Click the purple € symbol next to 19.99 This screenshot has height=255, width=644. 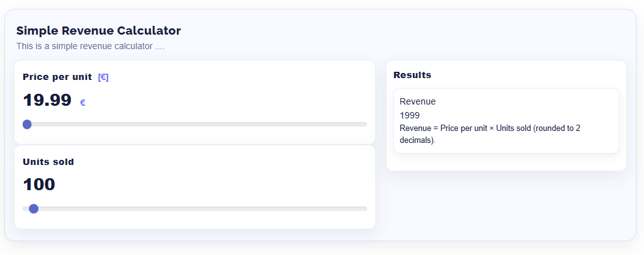82,103
